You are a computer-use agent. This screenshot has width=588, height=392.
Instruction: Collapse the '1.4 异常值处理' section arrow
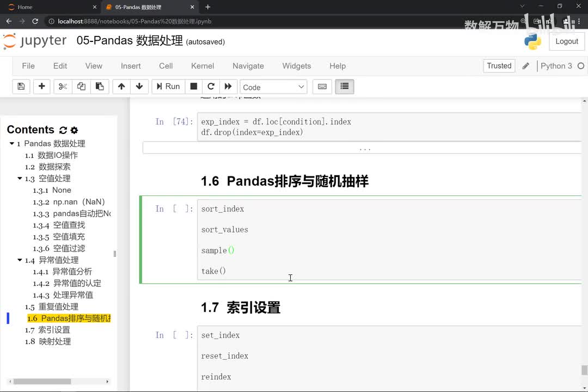(x=20, y=260)
